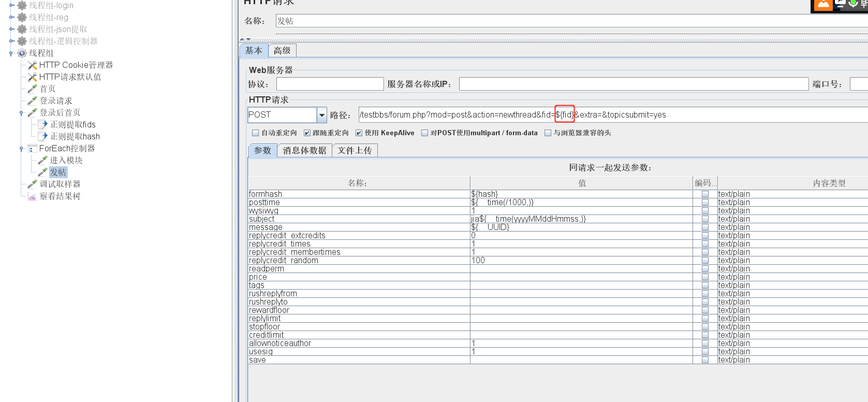Click the pipette icon beside 登录后首页
The height and width of the screenshot is (402, 868).
pos(32,112)
